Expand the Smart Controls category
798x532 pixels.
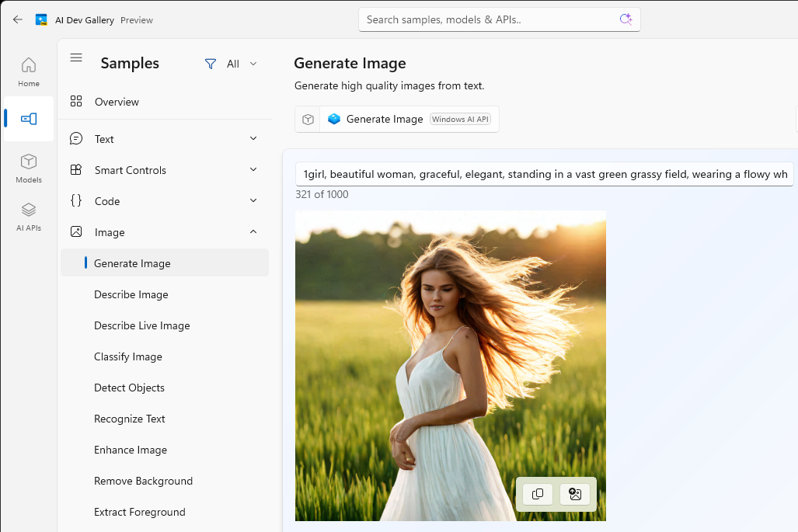point(165,170)
